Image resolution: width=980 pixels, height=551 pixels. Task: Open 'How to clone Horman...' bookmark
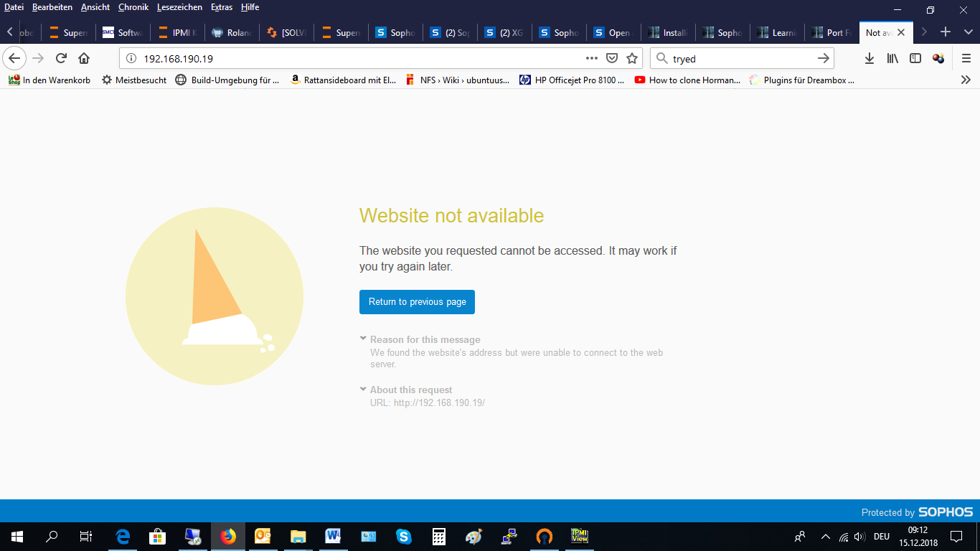pyautogui.click(x=687, y=80)
